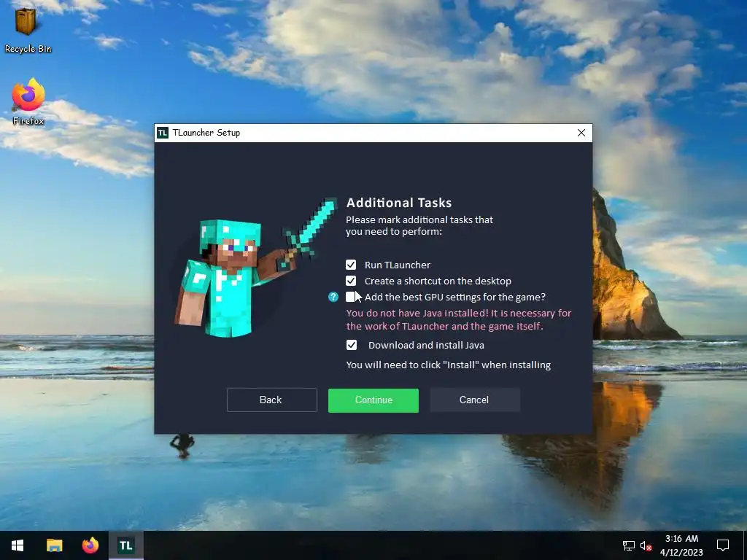Open the Windows Start menu
This screenshot has width=747, height=560.
click(18, 545)
